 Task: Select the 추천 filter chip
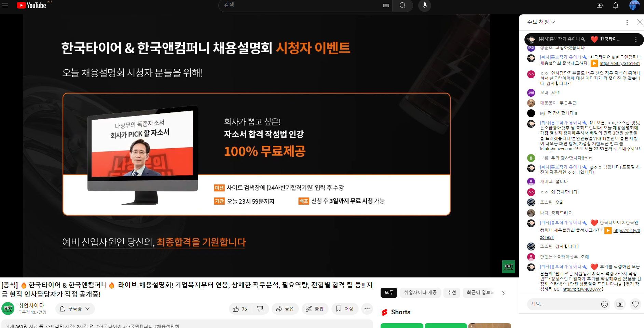coord(452,293)
